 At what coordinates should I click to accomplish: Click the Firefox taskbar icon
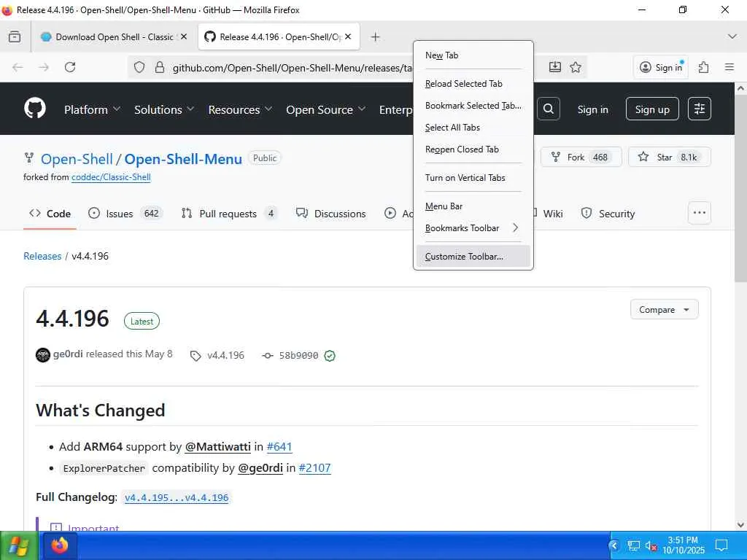coord(60,545)
